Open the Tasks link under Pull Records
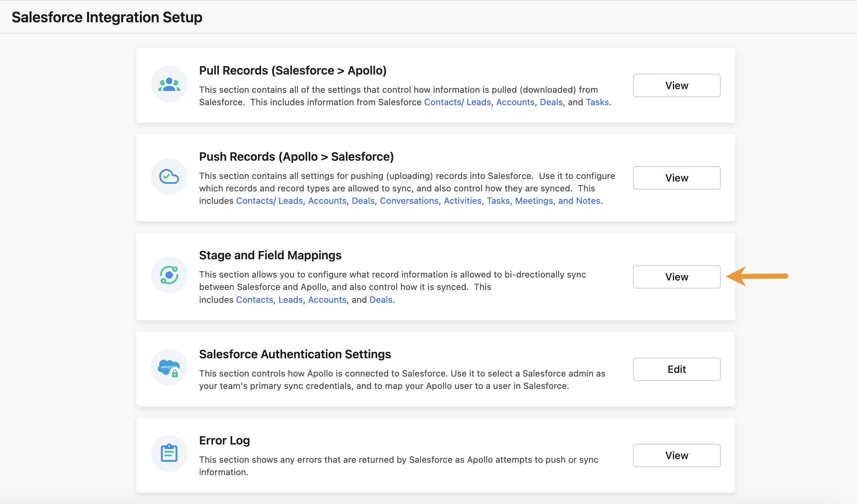Image resolution: width=857 pixels, height=504 pixels. tap(597, 102)
